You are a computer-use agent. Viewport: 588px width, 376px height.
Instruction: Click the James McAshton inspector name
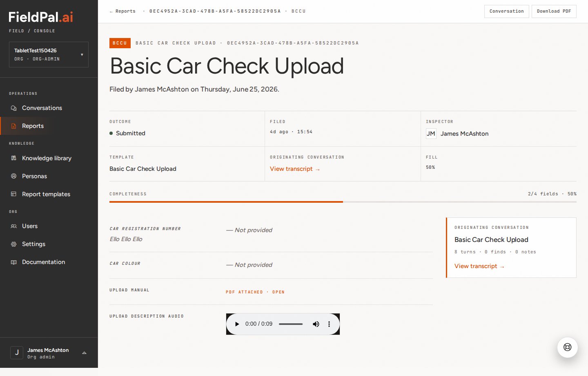[x=464, y=134]
